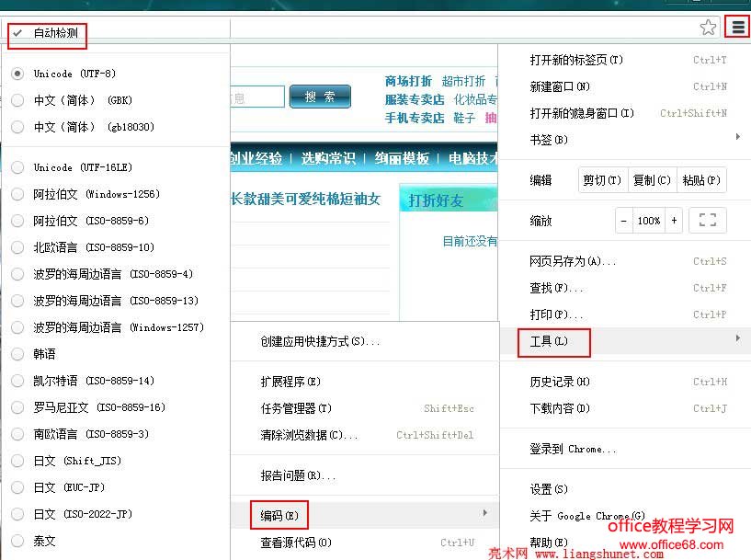This screenshot has width=751, height=560.
Task: Click the 复制(C) button
Action: (651, 180)
